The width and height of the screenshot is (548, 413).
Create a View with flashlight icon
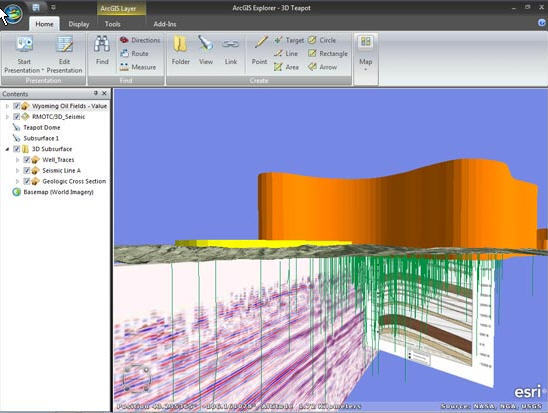pyautogui.click(x=206, y=51)
